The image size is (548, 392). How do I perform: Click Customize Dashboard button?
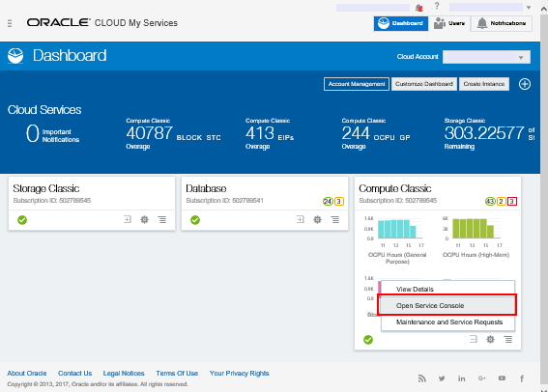[424, 84]
